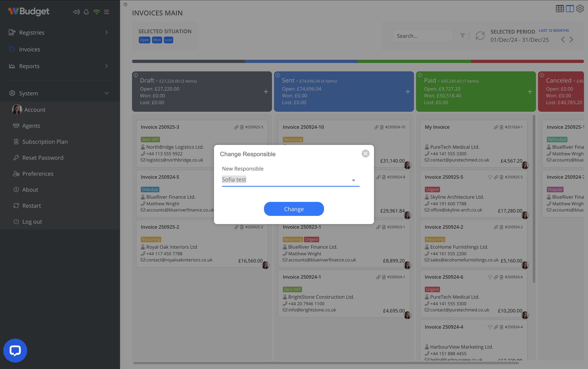Toggle the Lost situation filter tag
The width and height of the screenshot is (588, 369).
(x=168, y=40)
